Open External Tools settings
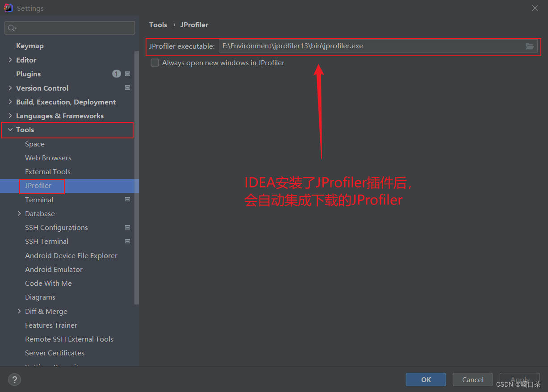The height and width of the screenshot is (392, 548). (48, 172)
